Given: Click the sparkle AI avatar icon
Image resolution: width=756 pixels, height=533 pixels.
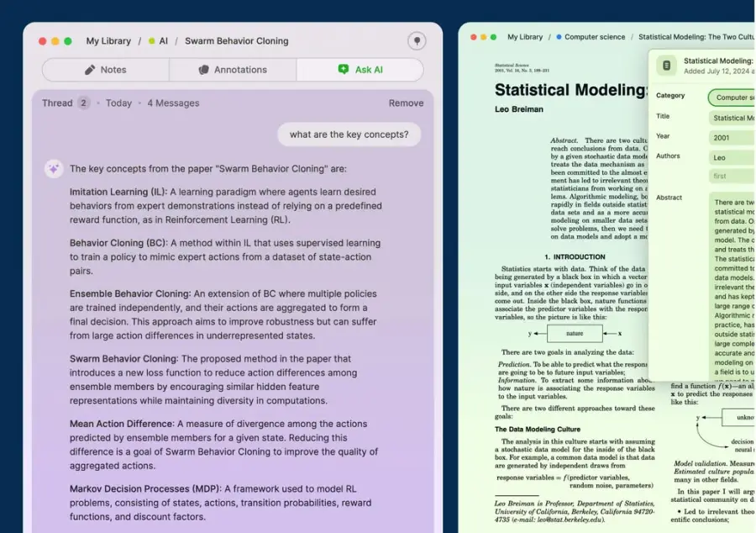Looking at the screenshot, I should [54, 169].
